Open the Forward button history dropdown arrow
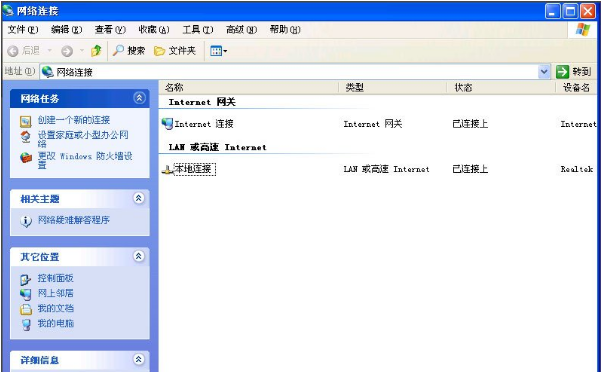The height and width of the screenshot is (372, 602). click(x=81, y=51)
